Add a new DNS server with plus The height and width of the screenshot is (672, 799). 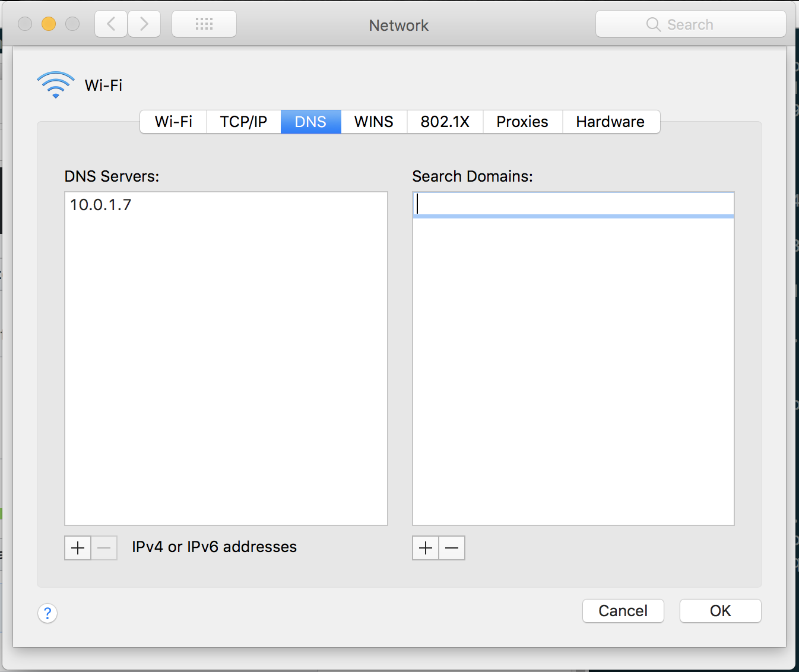pos(78,548)
